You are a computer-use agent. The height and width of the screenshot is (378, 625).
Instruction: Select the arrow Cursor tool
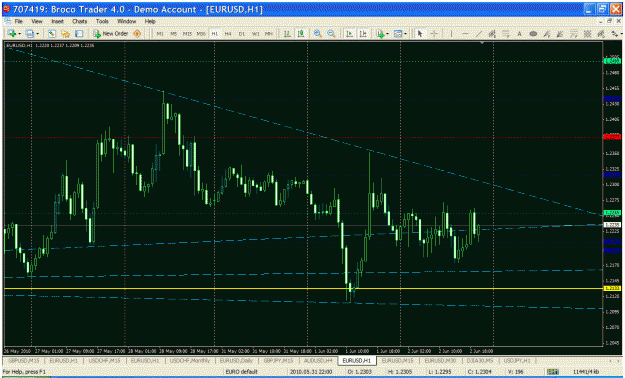coord(420,34)
